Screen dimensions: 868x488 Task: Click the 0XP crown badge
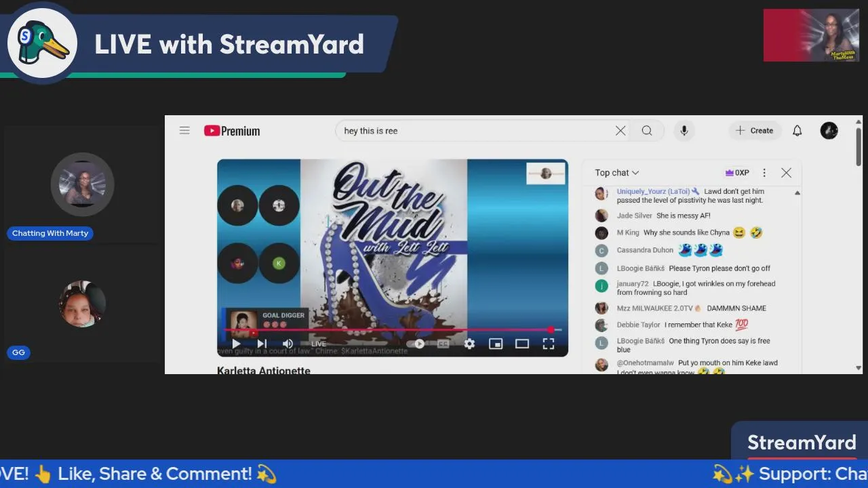[737, 173]
